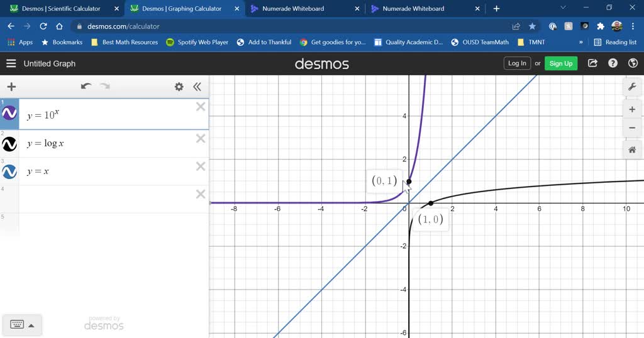Open the Apps bookmark shortcut

pyautogui.click(x=20, y=42)
